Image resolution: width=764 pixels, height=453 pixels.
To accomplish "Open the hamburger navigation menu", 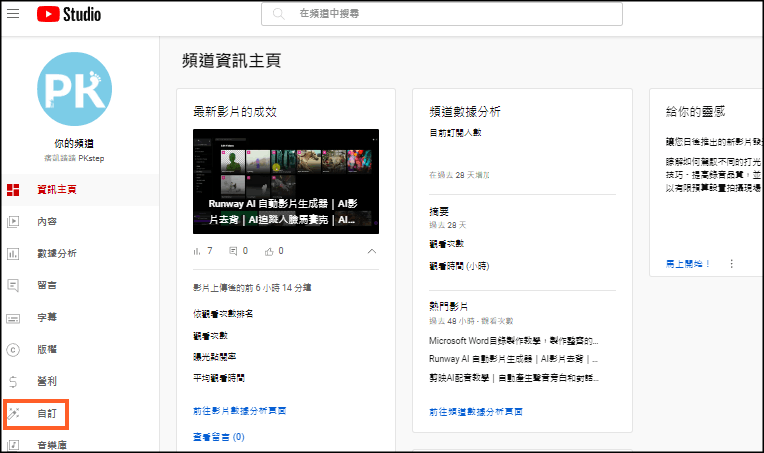I will (x=13, y=14).
